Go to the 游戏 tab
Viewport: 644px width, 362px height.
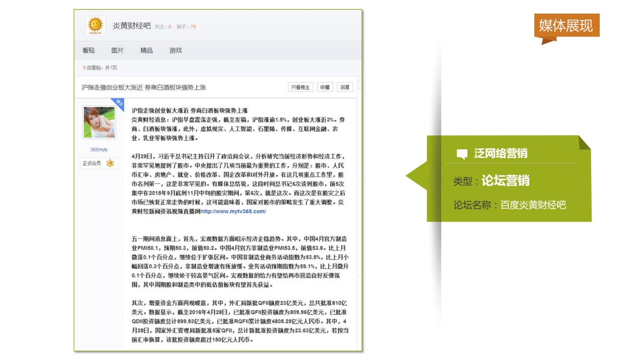tap(176, 50)
